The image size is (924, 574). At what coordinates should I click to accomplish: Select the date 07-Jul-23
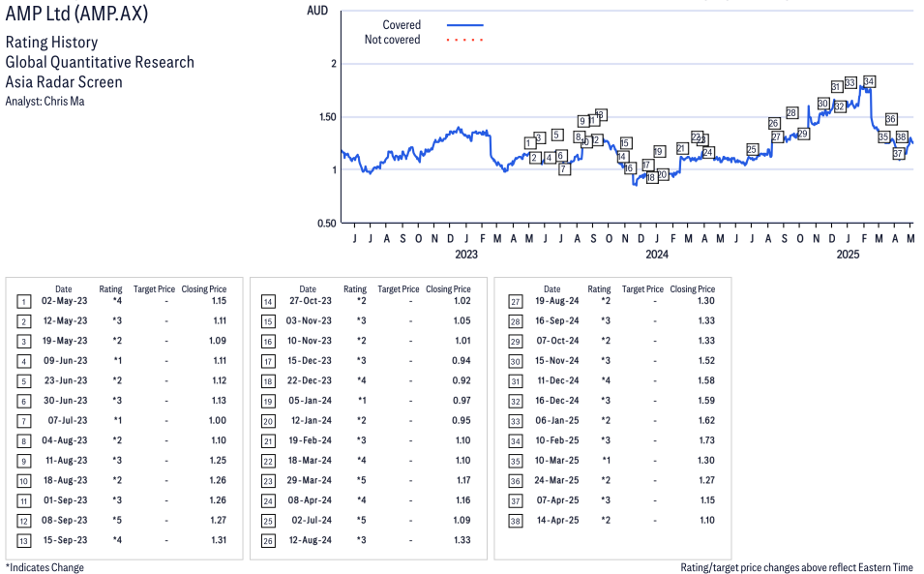click(x=68, y=420)
